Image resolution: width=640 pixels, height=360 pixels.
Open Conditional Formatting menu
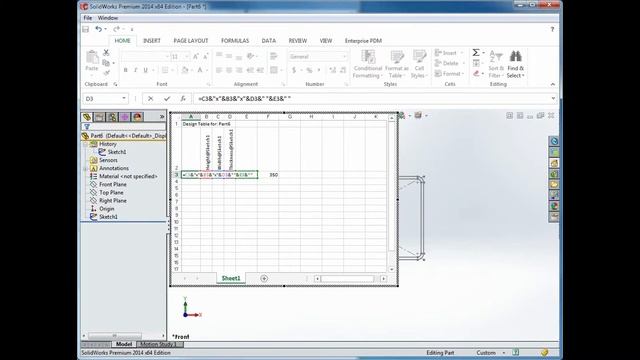367,64
